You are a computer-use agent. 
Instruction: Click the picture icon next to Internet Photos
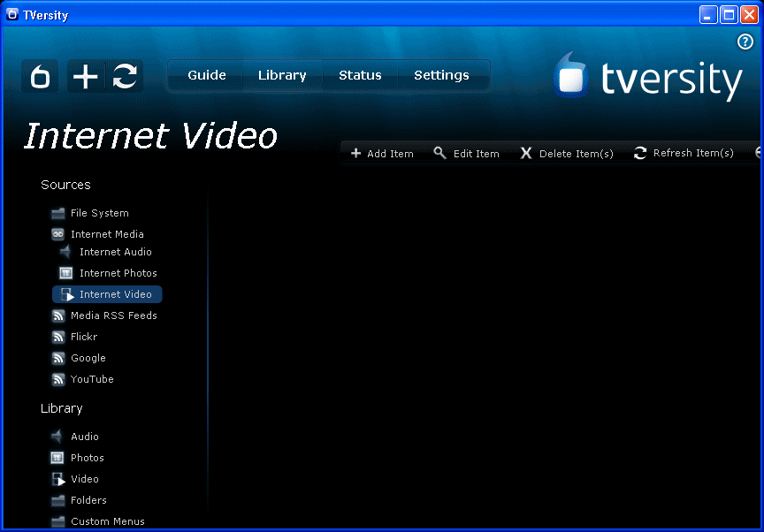point(65,273)
